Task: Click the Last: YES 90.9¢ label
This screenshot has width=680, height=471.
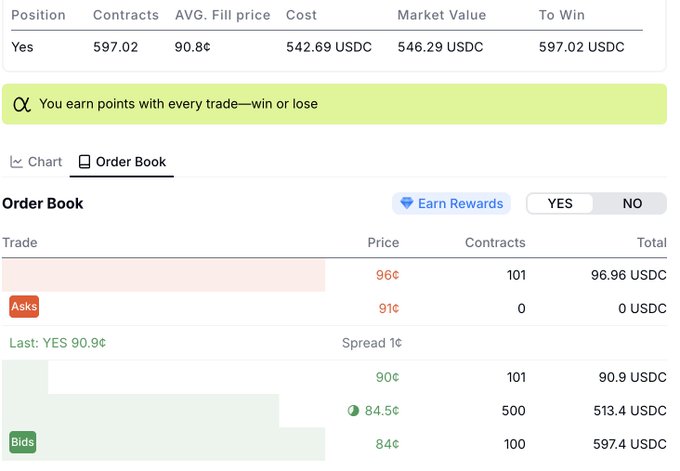Action: (58, 343)
